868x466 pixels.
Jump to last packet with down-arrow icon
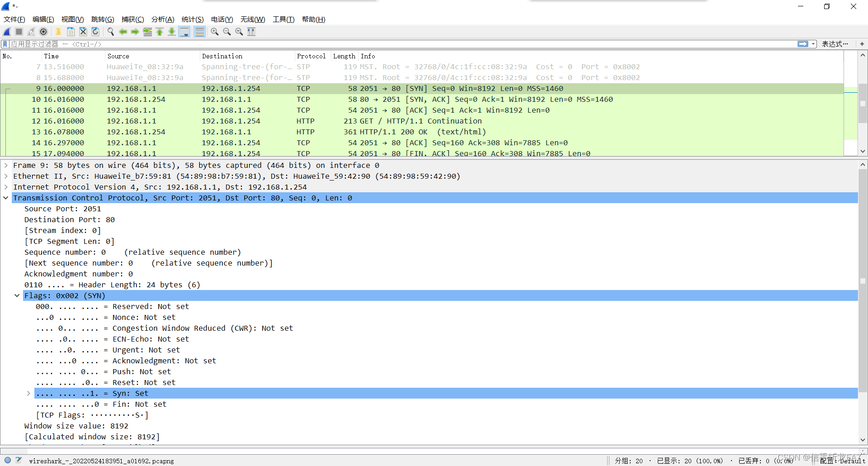click(x=172, y=32)
